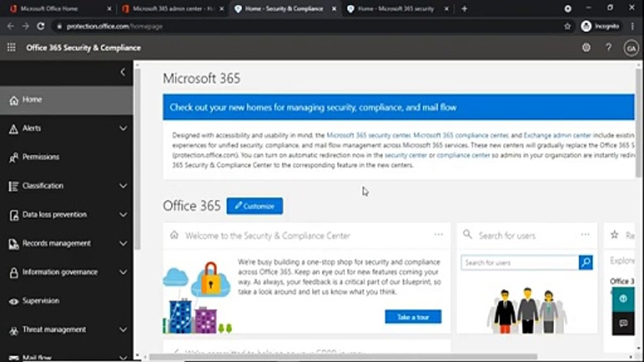Viewport: 644px width, 362px height.
Task: Click the Data loss prevention icon
Action: (x=14, y=215)
